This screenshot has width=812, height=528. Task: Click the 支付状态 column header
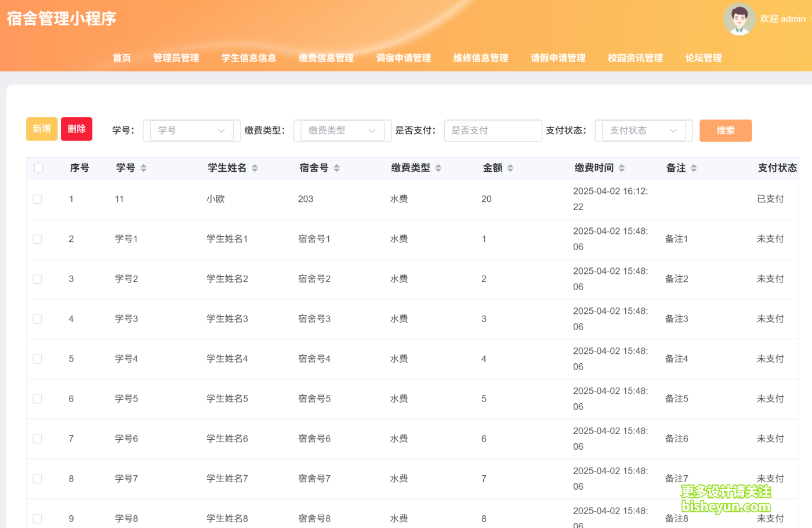777,168
